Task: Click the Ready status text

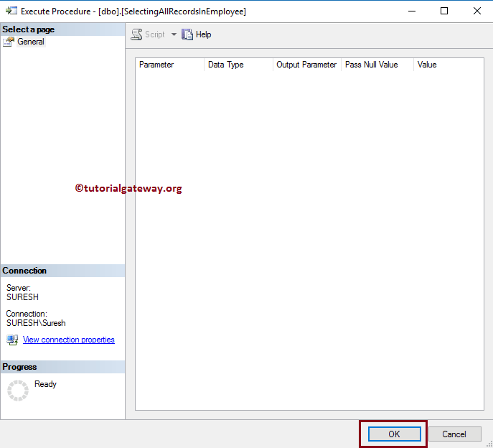Action: 46,384
